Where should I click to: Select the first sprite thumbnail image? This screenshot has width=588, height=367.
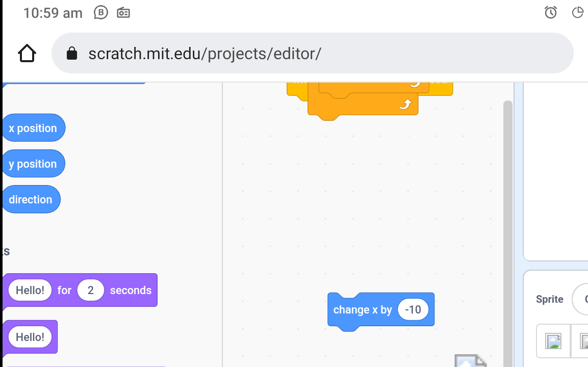click(x=553, y=340)
